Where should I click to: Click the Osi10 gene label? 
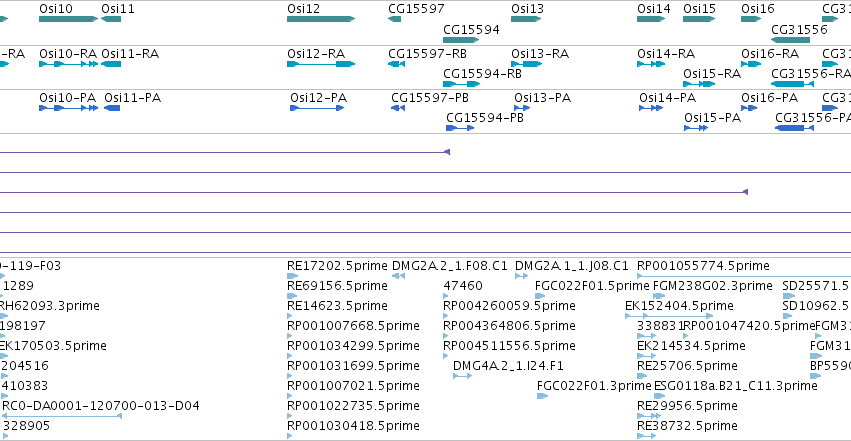point(55,9)
